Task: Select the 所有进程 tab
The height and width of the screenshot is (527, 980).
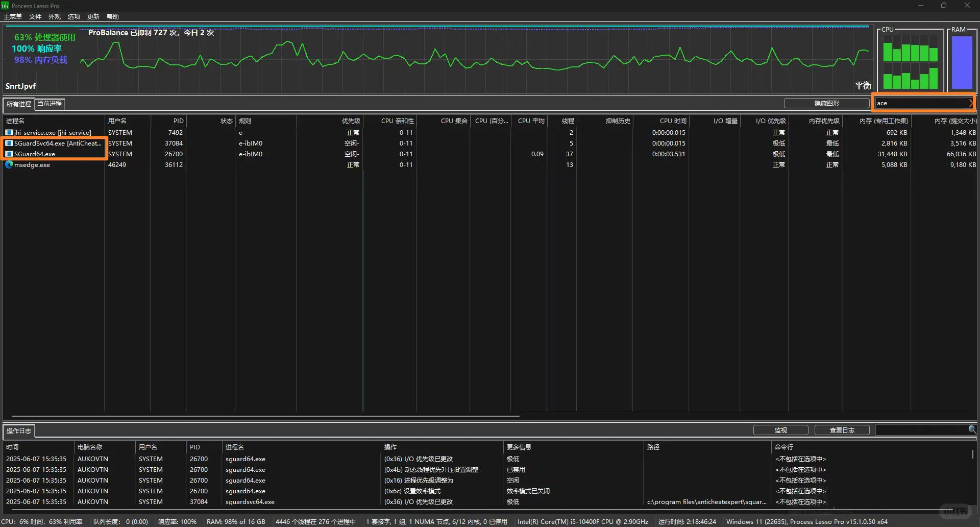Action: click(x=19, y=104)
